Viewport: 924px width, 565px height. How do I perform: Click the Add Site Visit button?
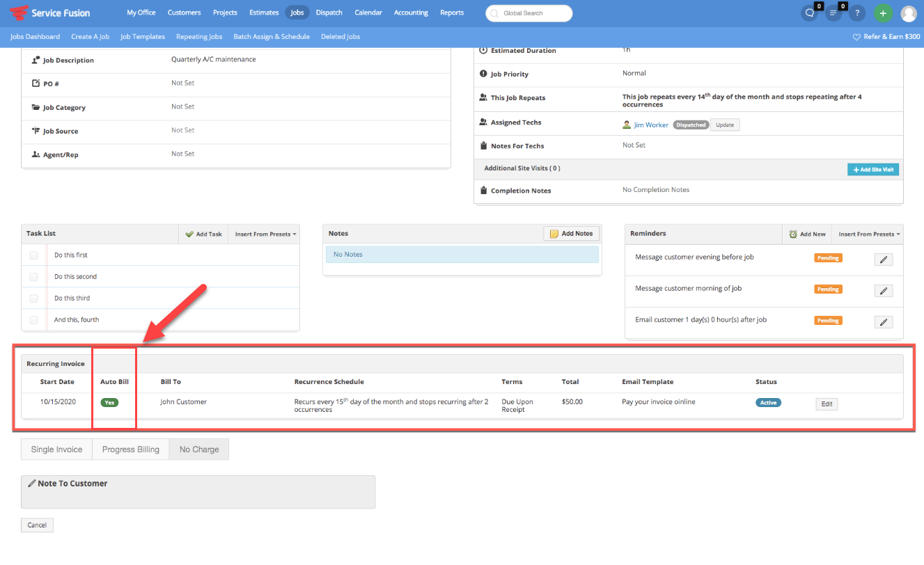872,170
